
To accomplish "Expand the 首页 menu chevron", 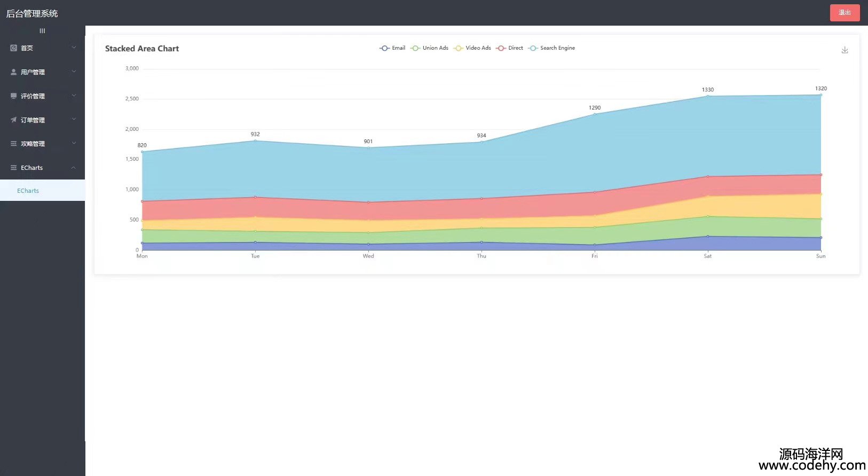I will [x=74, y=48].
